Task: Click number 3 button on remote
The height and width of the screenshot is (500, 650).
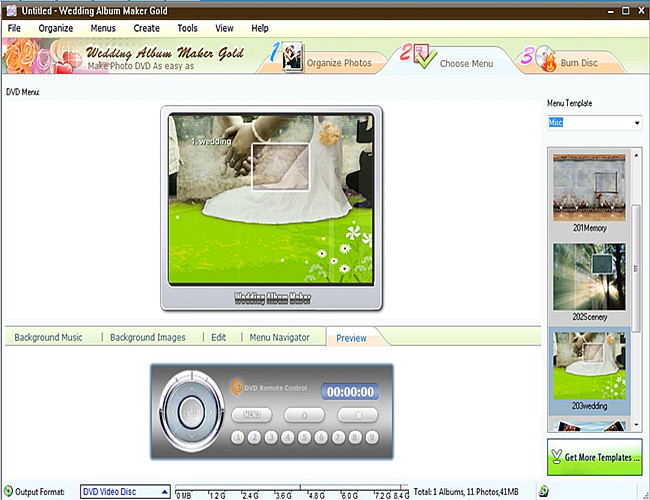Action: 271,437
